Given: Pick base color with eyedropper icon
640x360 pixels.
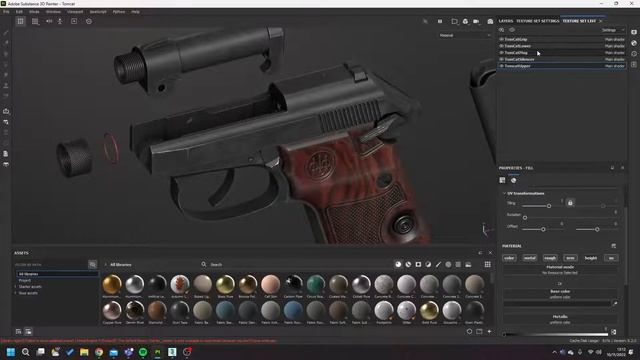Looking at the screenshot, I should pos(615,304).
